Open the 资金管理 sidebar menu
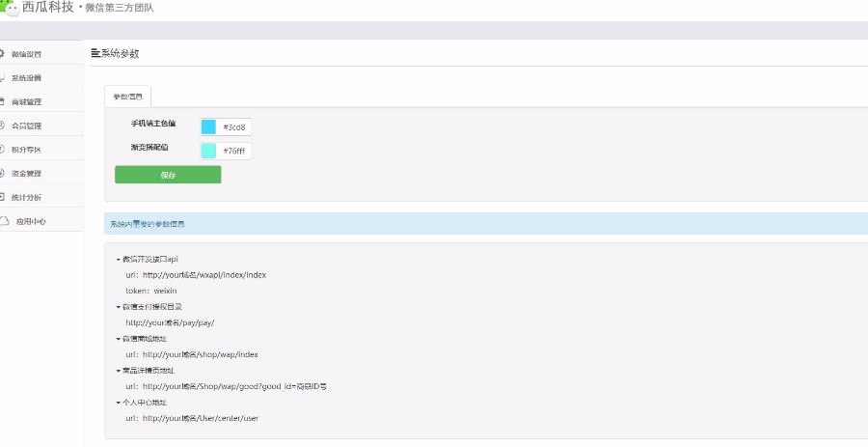The width and height of the screenshot is (868, 447). 41,173
